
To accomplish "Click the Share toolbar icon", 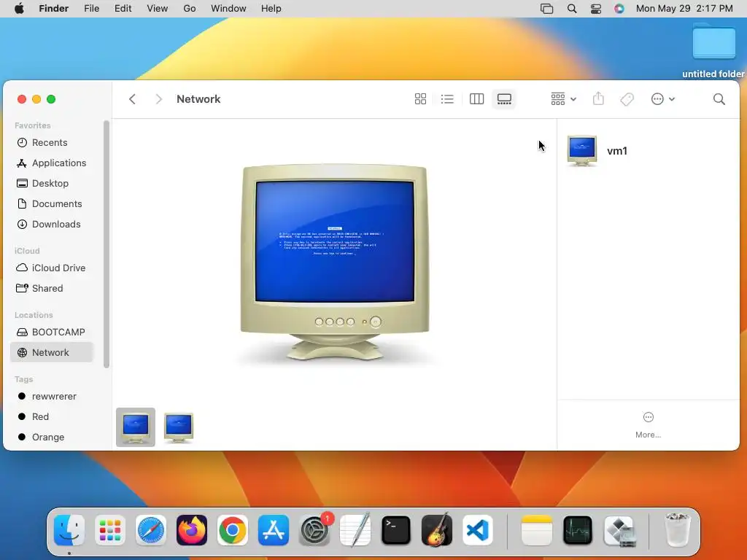I will (x=598, y=99).
